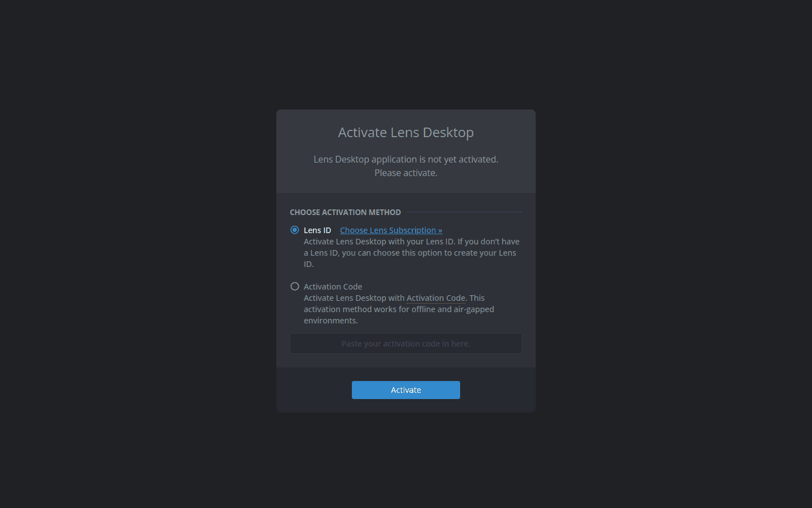Select the Activation Code radio option
The height and width of the screenshot is (508, 812).
click(x=294, y=286)
